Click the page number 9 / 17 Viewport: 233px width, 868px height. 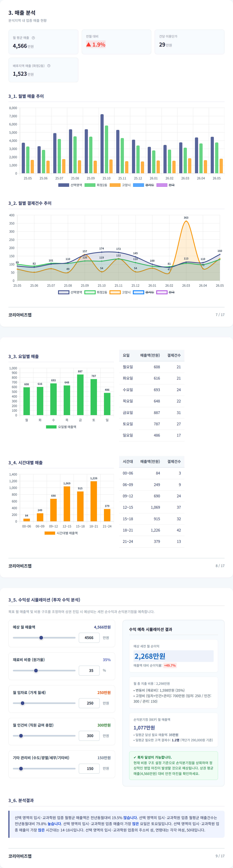point(220,856)
